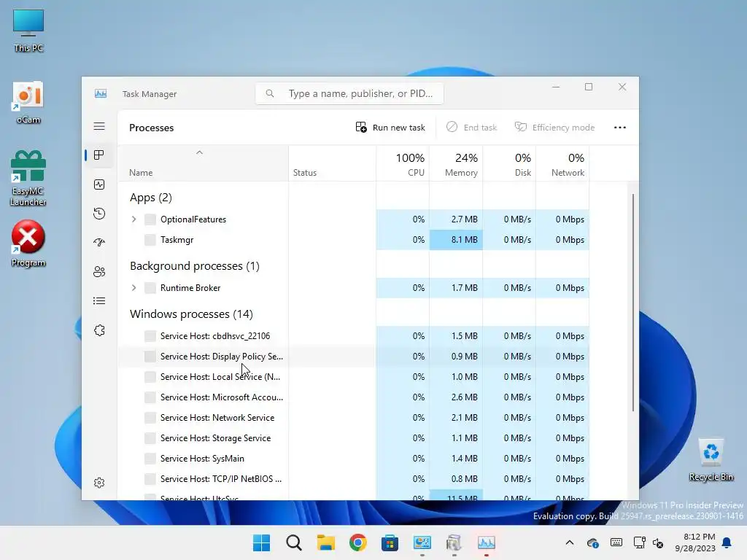This screenshot has height=560, width=747.
Task: Switch to Task Manager taskbar icon
Action: click(487, 542)
